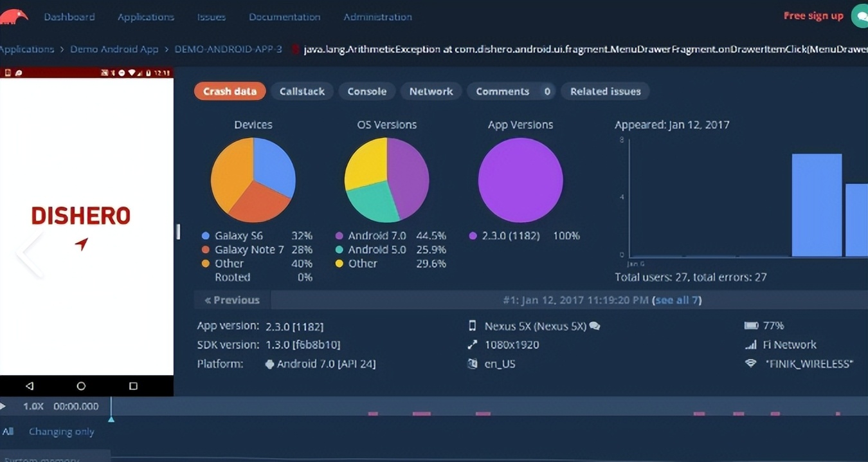Click the Free sign up link
Viewport: 868px width, 462px height.
point(813,16)
